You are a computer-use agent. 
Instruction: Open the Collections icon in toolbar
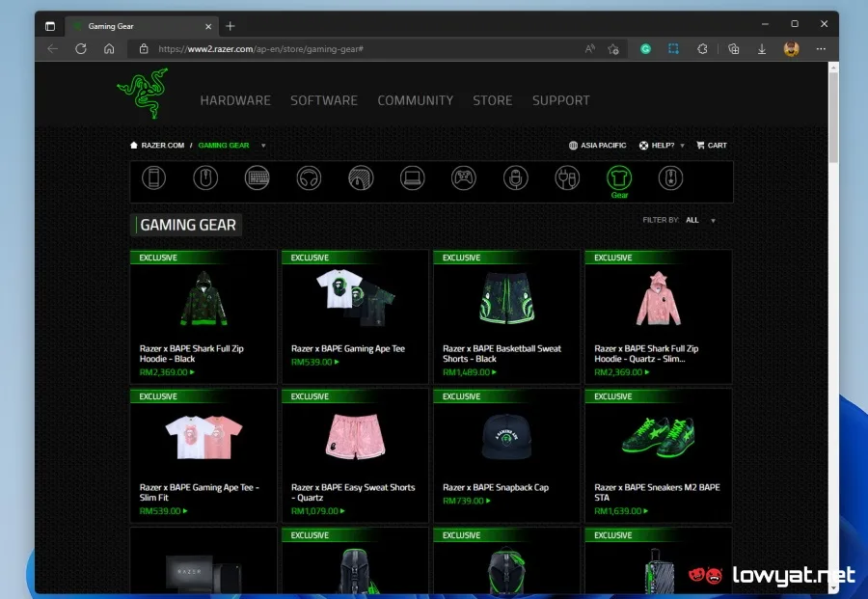tap(734, 49)
